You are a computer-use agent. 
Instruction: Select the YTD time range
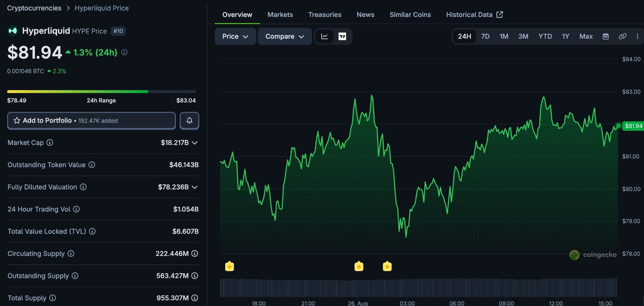point(545,36)
